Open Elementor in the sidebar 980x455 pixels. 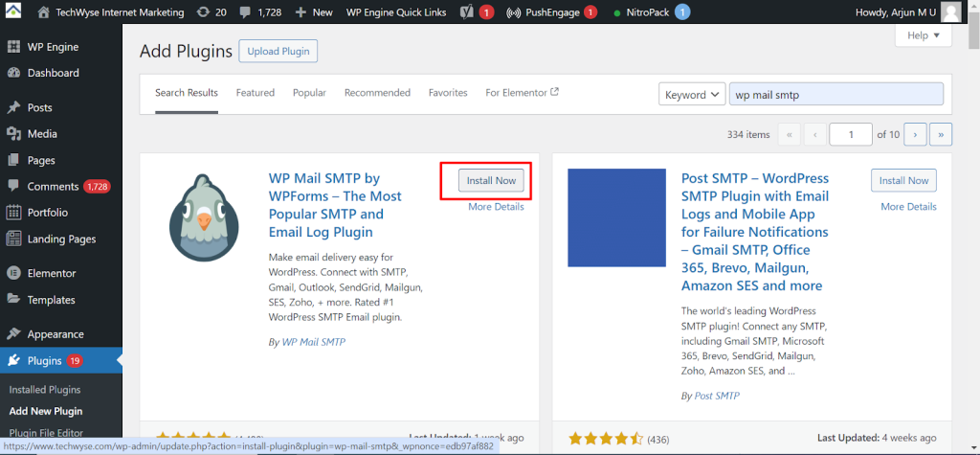tap(51, 273)
